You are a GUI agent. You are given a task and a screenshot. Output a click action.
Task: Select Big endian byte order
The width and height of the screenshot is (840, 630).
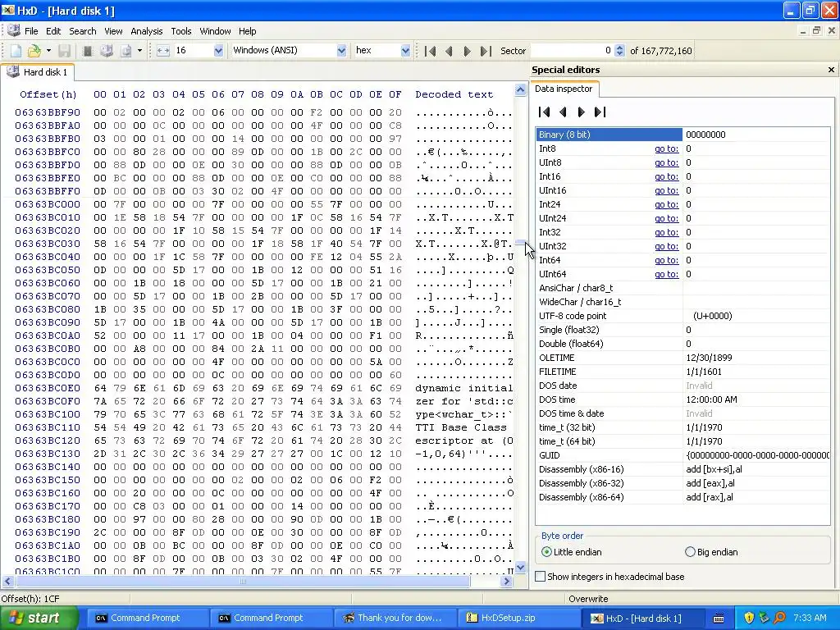point(711,552)
